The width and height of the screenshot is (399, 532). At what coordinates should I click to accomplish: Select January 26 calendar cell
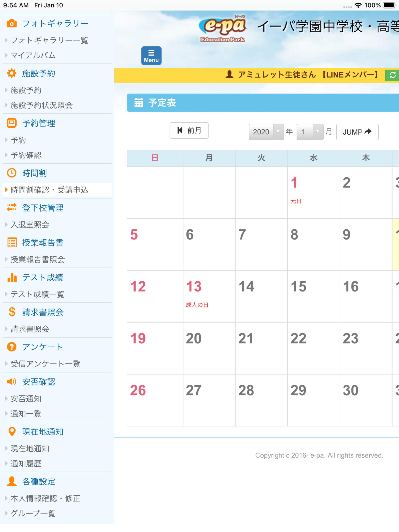pos(155,400)
